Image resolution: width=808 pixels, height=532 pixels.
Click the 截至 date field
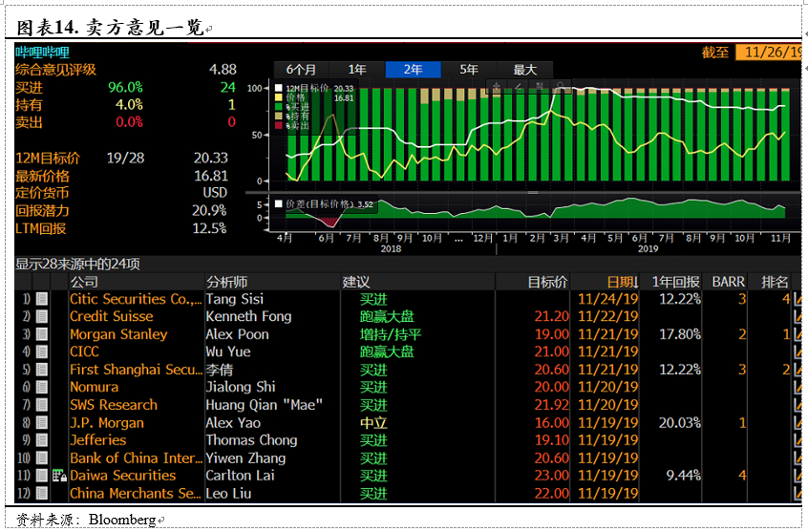[767, 53]
